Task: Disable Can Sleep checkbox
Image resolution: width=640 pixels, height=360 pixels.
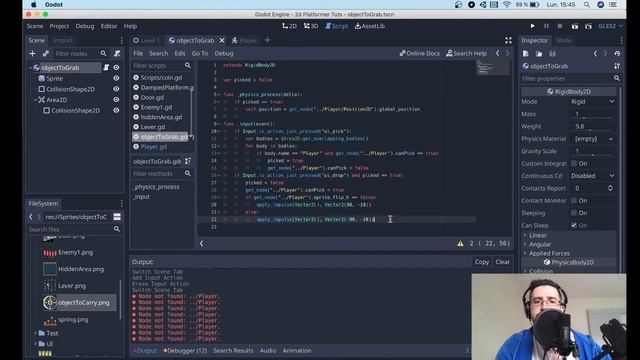Action: point(574,225)
